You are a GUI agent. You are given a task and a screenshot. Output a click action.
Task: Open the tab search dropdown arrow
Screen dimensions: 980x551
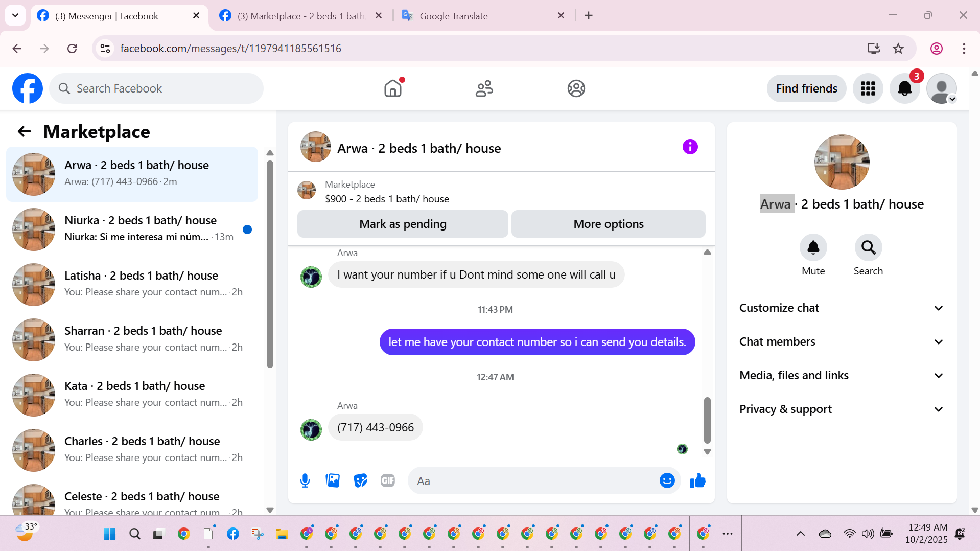15,15
